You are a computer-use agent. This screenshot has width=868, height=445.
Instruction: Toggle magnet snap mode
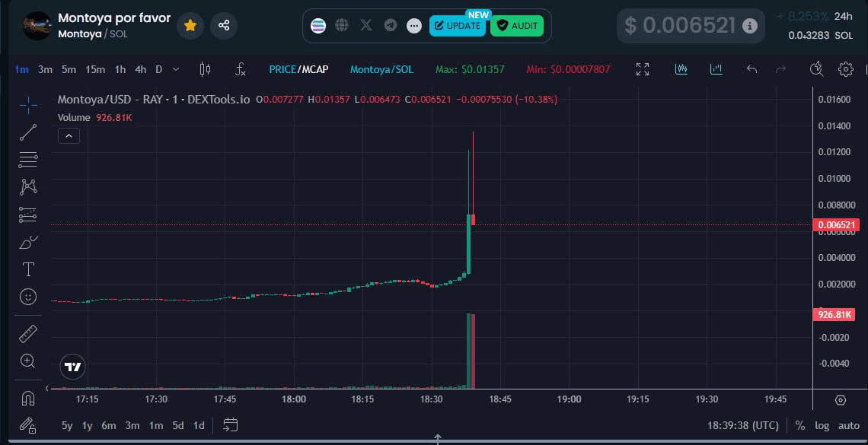(27, 398)
